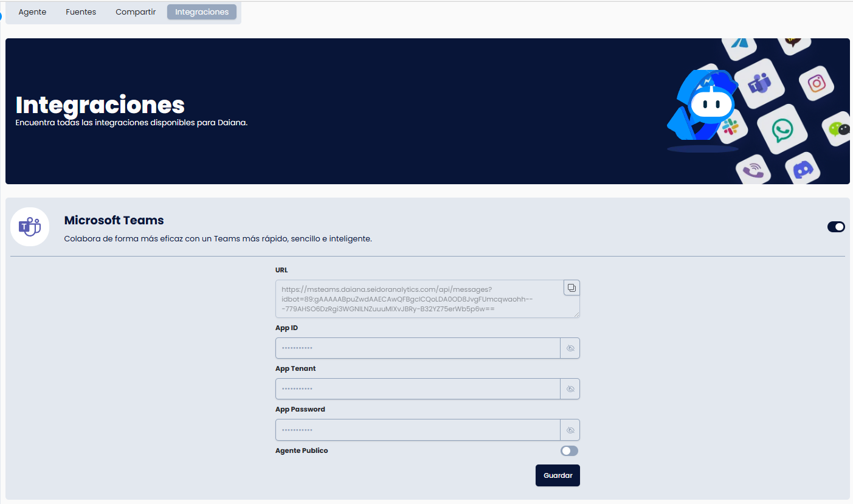The image size is (853, 504).
Task: Click the Instagram icon in the banner
Action: (x=816, y=83)
